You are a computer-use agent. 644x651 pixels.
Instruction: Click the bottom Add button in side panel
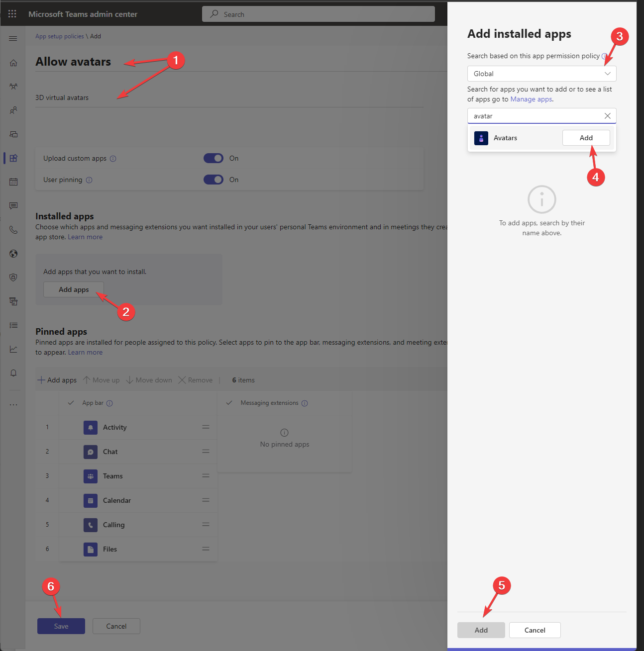coord(481,630)
